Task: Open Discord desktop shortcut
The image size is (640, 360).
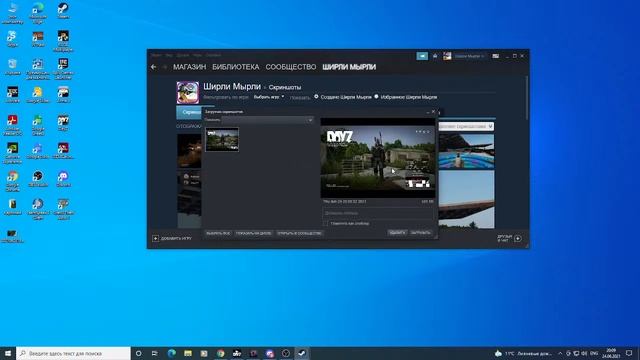Action: pos(63,179)
